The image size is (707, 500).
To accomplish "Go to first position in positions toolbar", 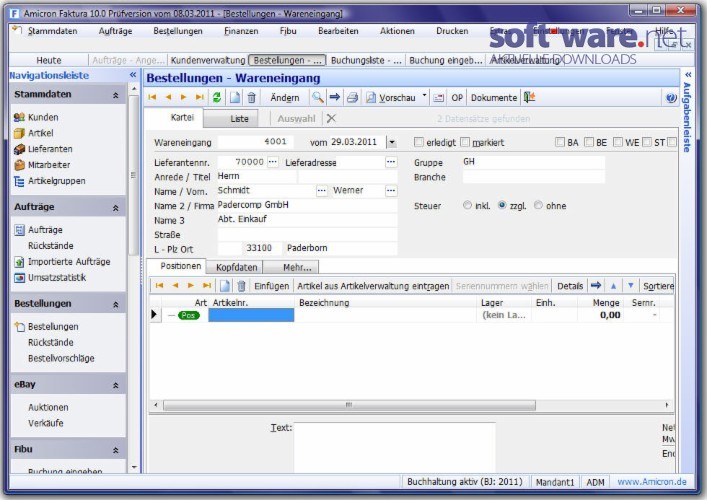I will click(x=159, y=285).
